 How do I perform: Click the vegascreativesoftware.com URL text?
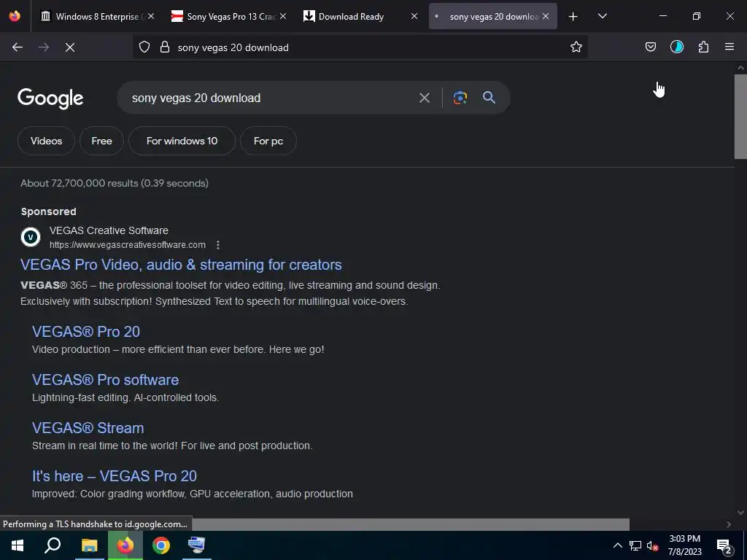(128, 245)
